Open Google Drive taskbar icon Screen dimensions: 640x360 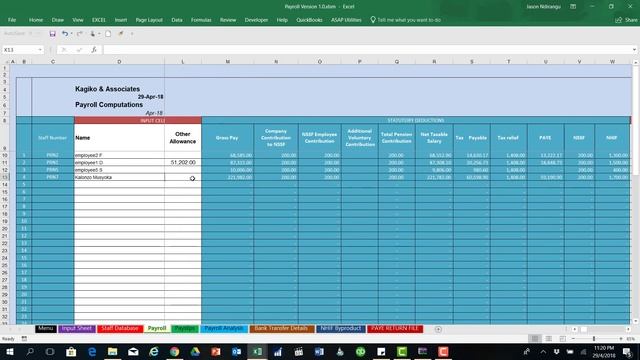tap(195, 351)
